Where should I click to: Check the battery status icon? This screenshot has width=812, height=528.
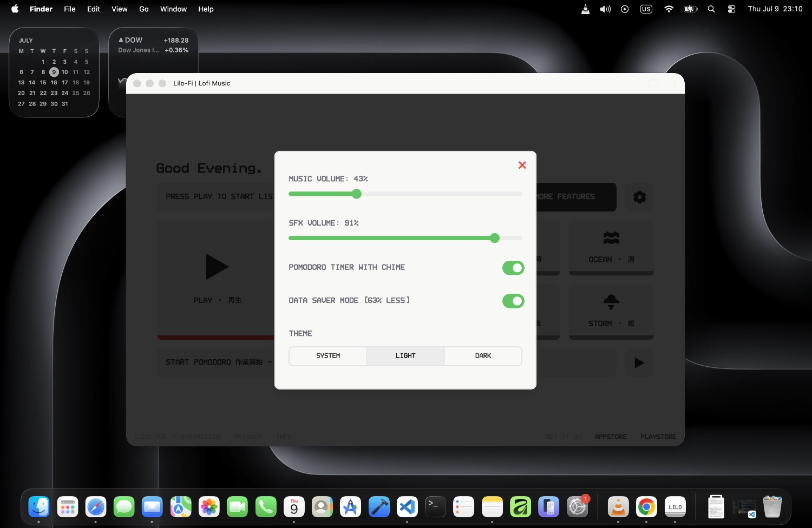click(x=691, y=9)
